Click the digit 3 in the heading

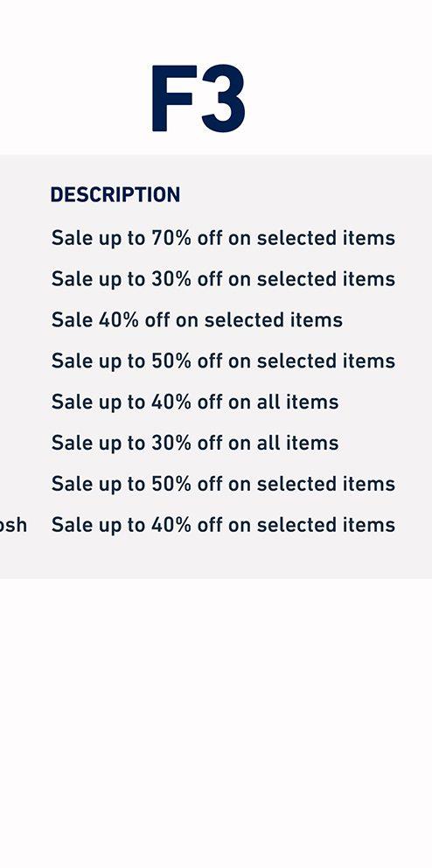click(223, 99)
